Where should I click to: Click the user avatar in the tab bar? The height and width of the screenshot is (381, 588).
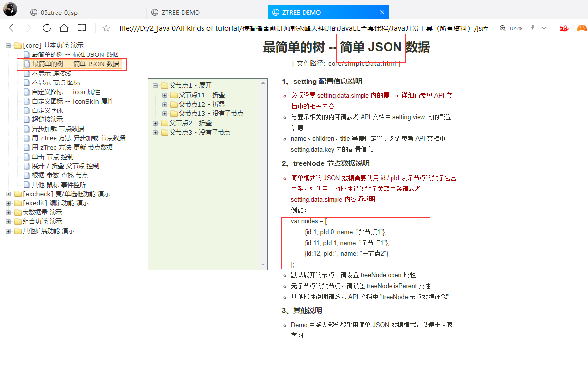(x=10, y=9)
